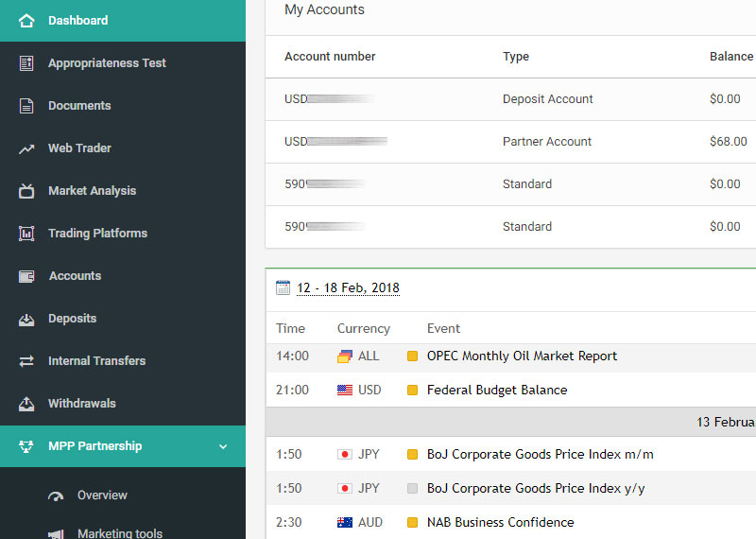Expand the OPEC Monthly Oil Market Report row
Screen dimensions: 756x539
click(x=522, y=356)
